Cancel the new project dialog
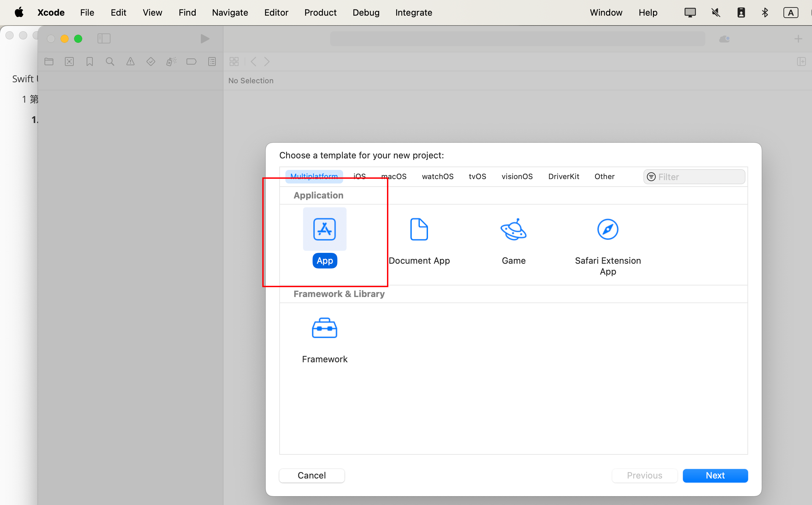This screenshot has width=812, height=505. [x=312, y=475]
